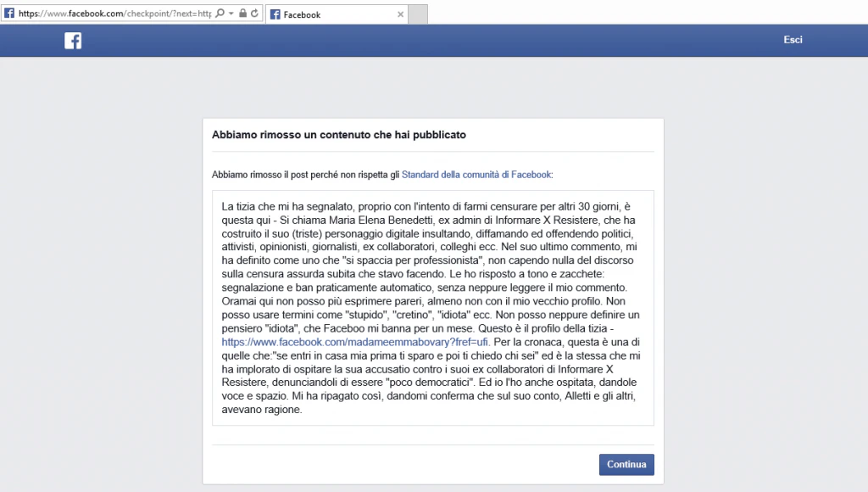Click the heading Abbiamo rimosso un contenuto che hai pubblicato
The height and width of the screenshot is (492, 868).
pyautogui.click(x=339, y=135)
